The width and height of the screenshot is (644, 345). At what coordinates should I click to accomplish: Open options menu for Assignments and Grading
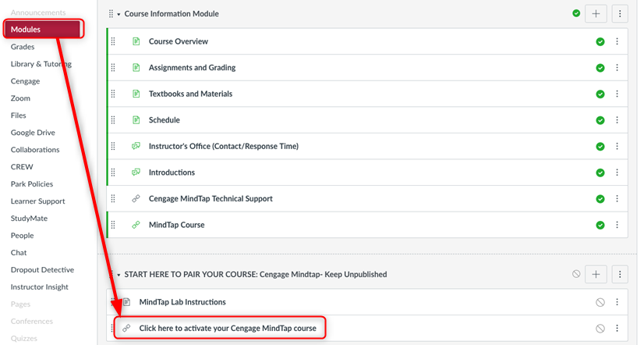pos(617,68)
